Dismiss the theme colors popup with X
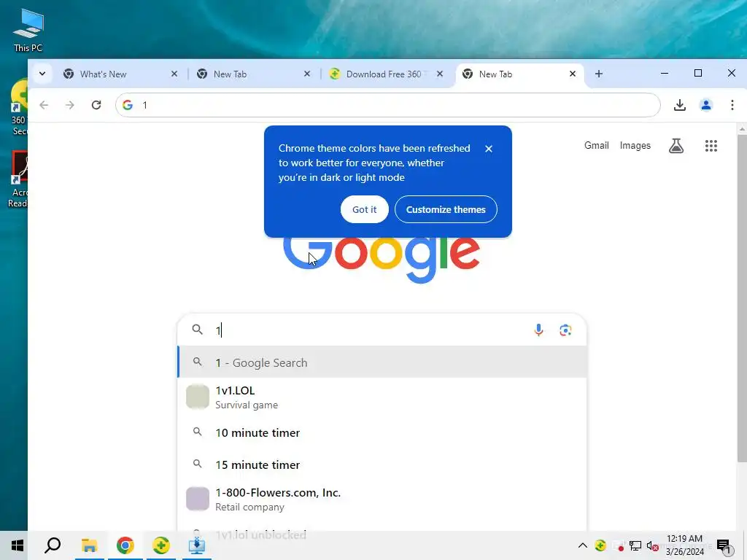 click(489, 149)
